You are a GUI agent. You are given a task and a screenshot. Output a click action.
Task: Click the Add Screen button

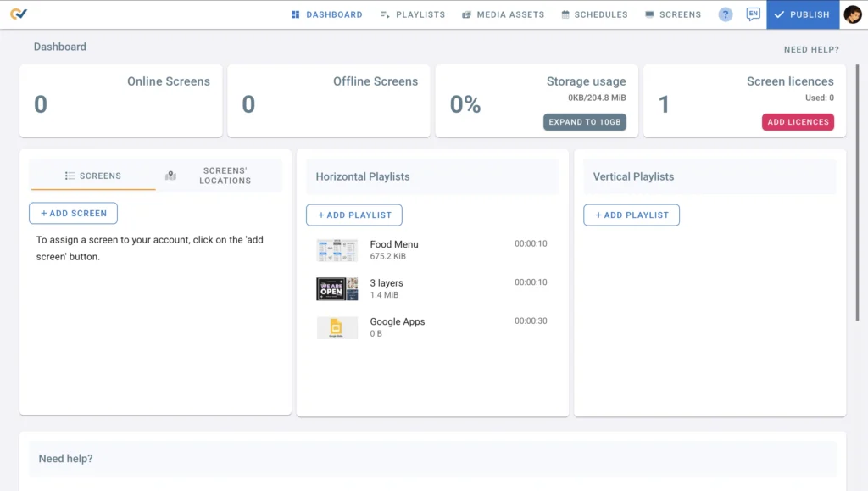coord(73,213)
